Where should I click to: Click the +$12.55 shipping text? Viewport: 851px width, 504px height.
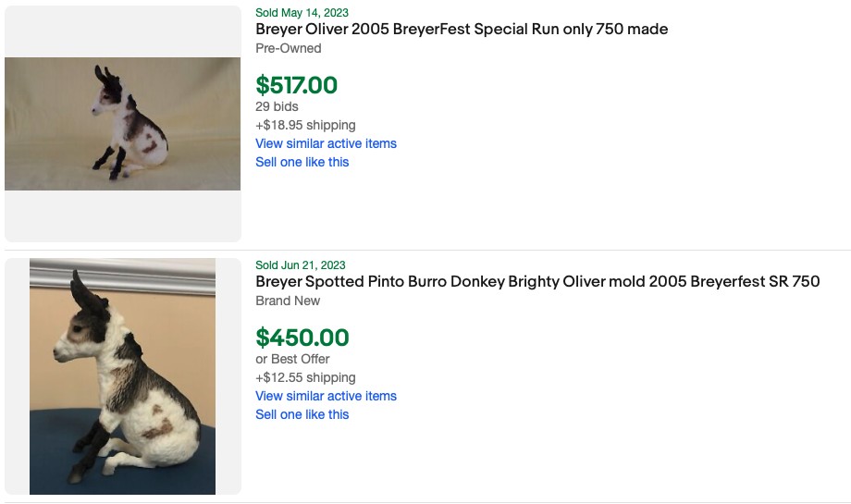point(305,377)
